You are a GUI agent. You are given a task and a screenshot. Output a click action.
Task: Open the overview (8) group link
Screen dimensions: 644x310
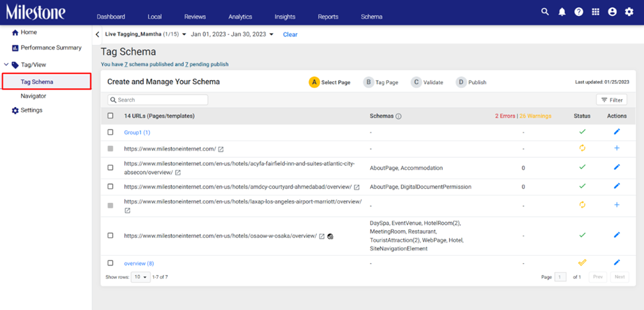coord(139,263)
